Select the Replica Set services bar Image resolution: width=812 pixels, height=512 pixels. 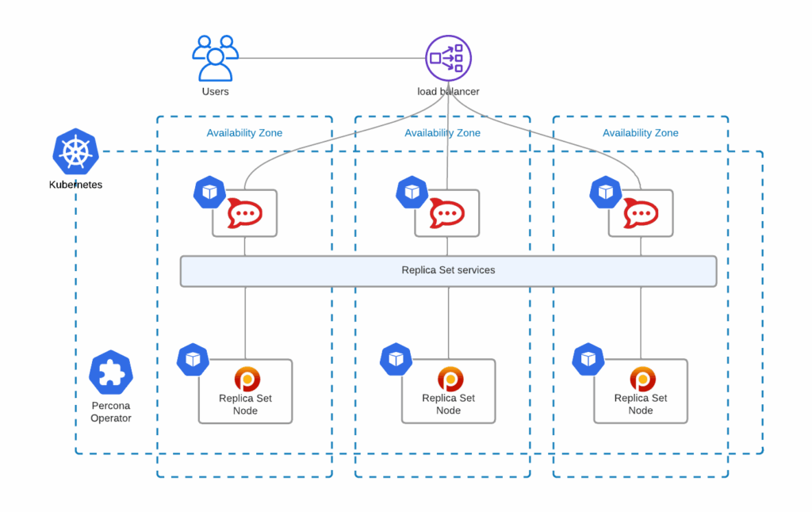[x=448, y=270]
